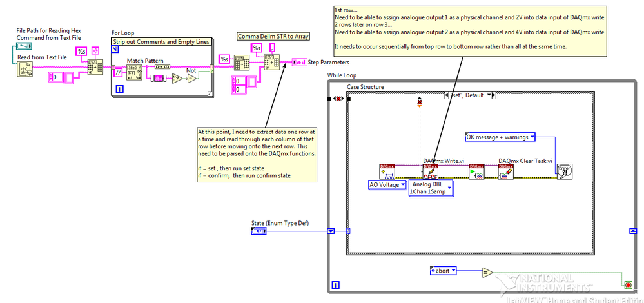Click the While Loop iteration terminal i
The image size is (644, 303).
(335, 284)
